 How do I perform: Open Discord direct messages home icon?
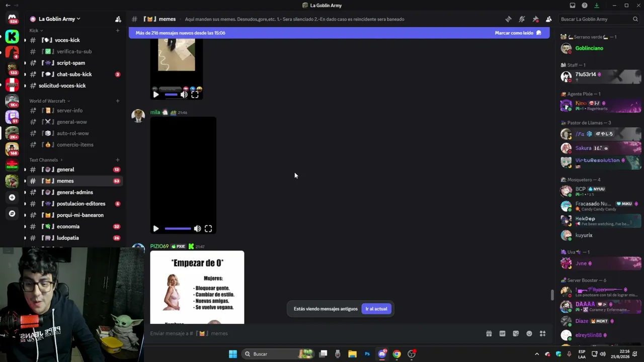pos(12,19)
